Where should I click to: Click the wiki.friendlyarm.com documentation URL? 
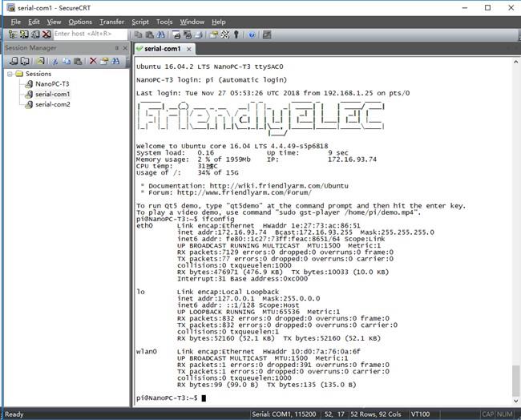point(279,186)
